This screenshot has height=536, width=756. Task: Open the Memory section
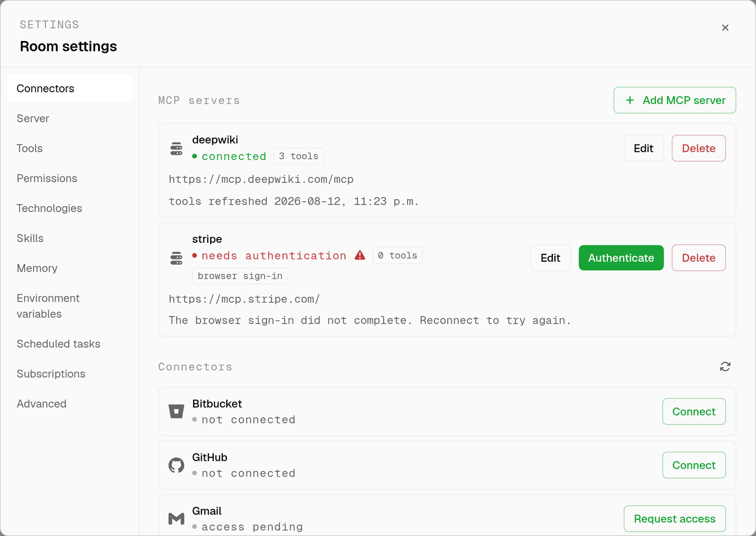tap(69, 268)
